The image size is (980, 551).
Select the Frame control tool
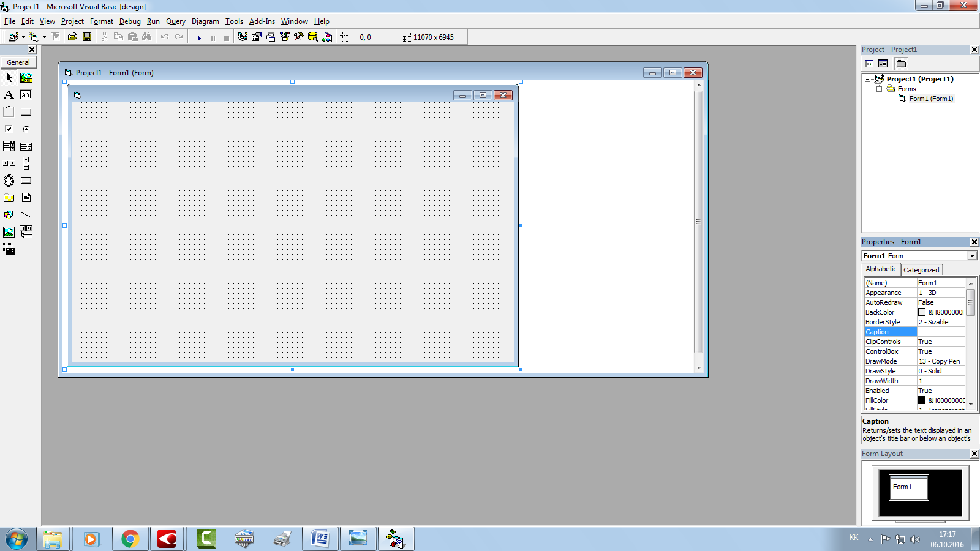point(9,112)
